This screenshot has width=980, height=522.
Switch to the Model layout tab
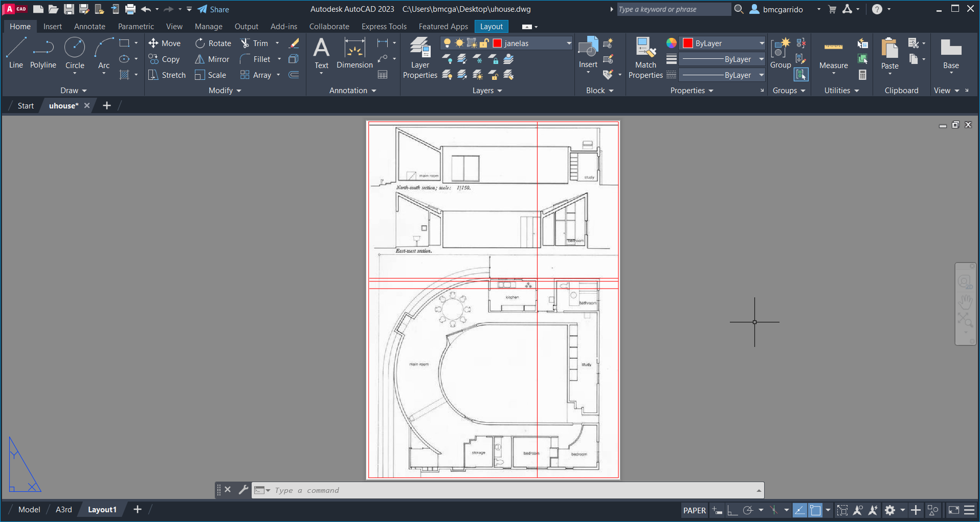29,510
